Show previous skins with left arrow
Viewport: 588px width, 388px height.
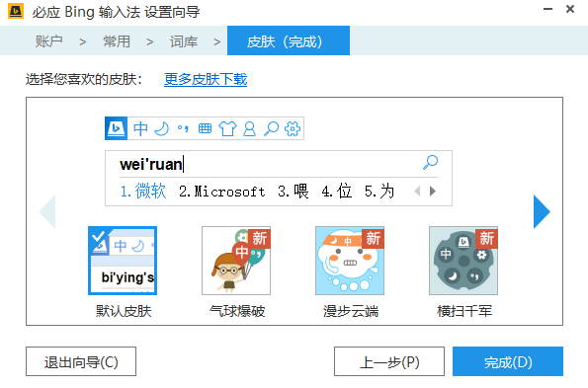coord(47,211)
